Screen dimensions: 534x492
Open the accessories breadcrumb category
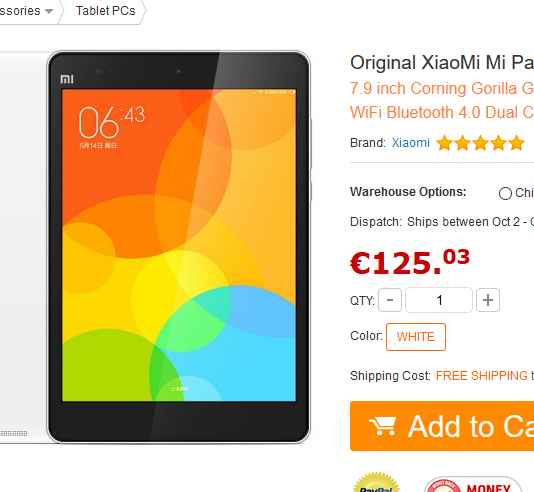pos(20,11)
